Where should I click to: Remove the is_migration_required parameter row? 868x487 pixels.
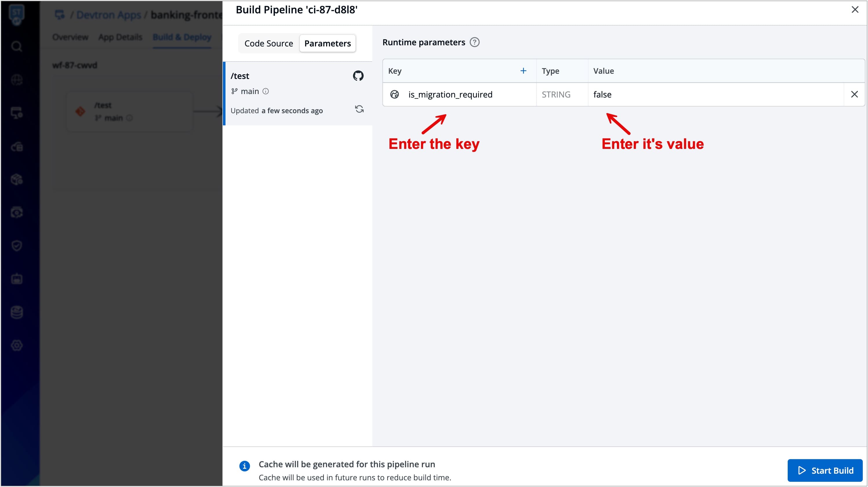[x=854, y=94]
